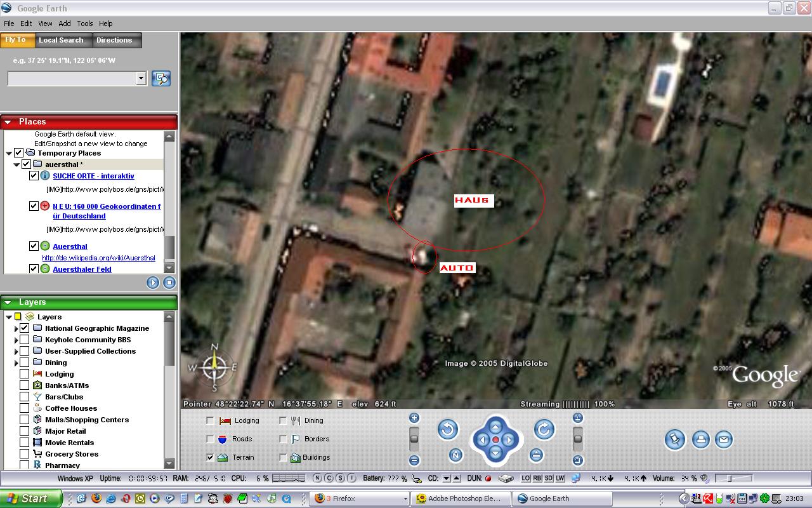Enable the Buildings overlay checkbox
Screen dimensions: 812x508
click(x=283, y=457)
